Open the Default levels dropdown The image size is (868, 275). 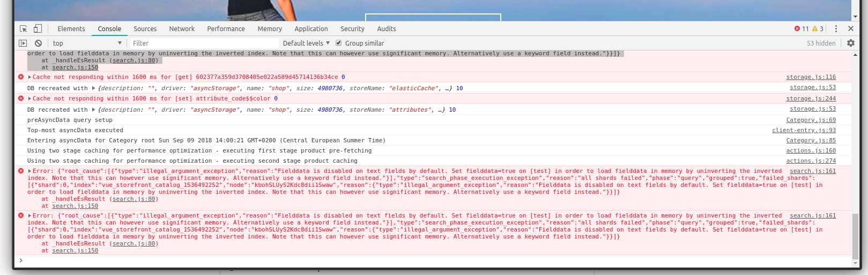[x=306, y=43]
